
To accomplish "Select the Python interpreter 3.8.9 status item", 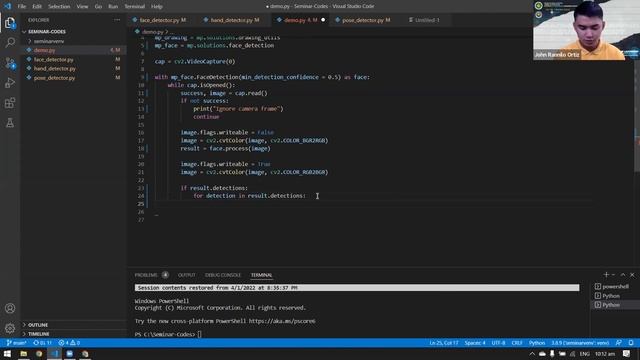I will [x=580, y=343].
